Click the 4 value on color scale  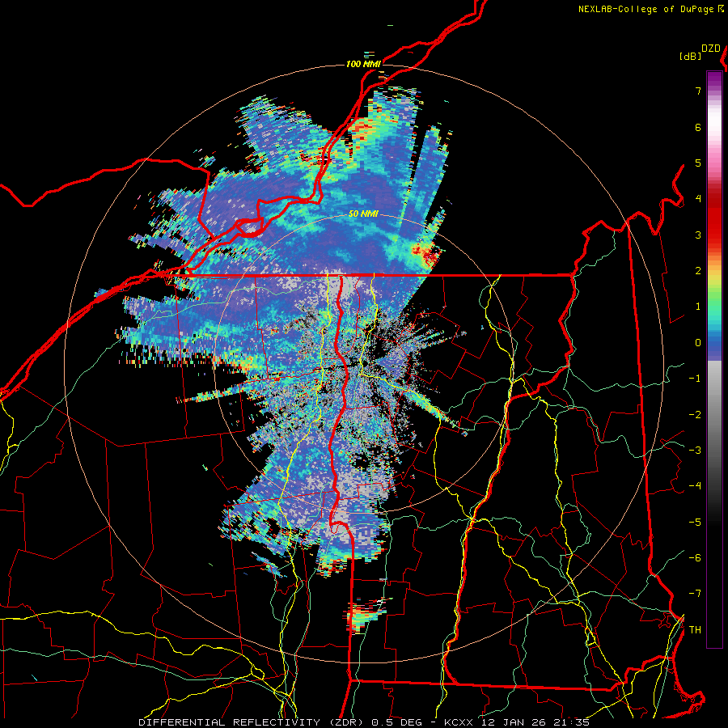click(698, 199)
